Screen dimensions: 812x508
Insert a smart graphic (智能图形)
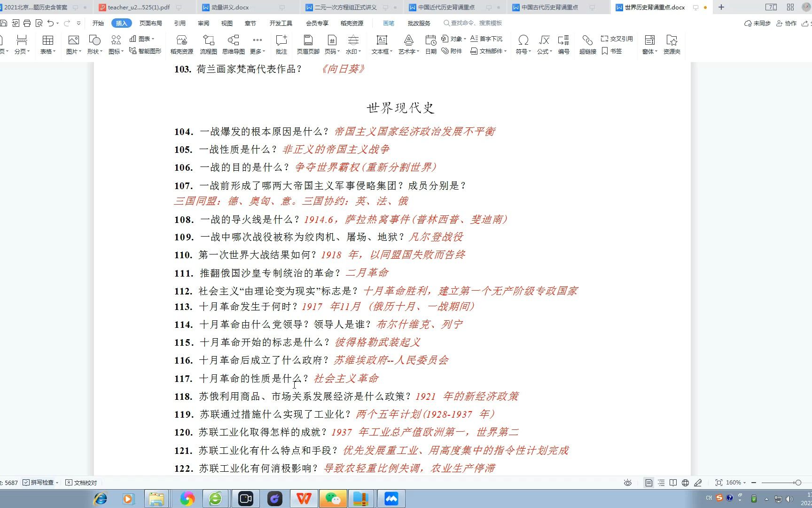click(145, 51)
